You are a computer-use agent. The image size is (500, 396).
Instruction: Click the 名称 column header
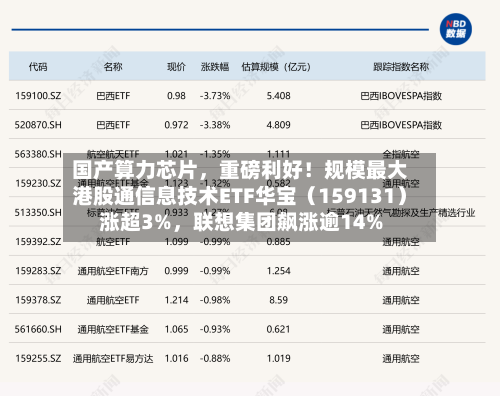pos(113,67)
